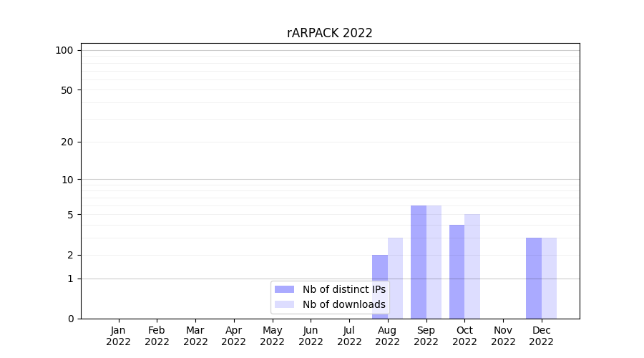Click the chart title rARPACK 2022
This screenshot has height=358, width=644.
[330, 33]
